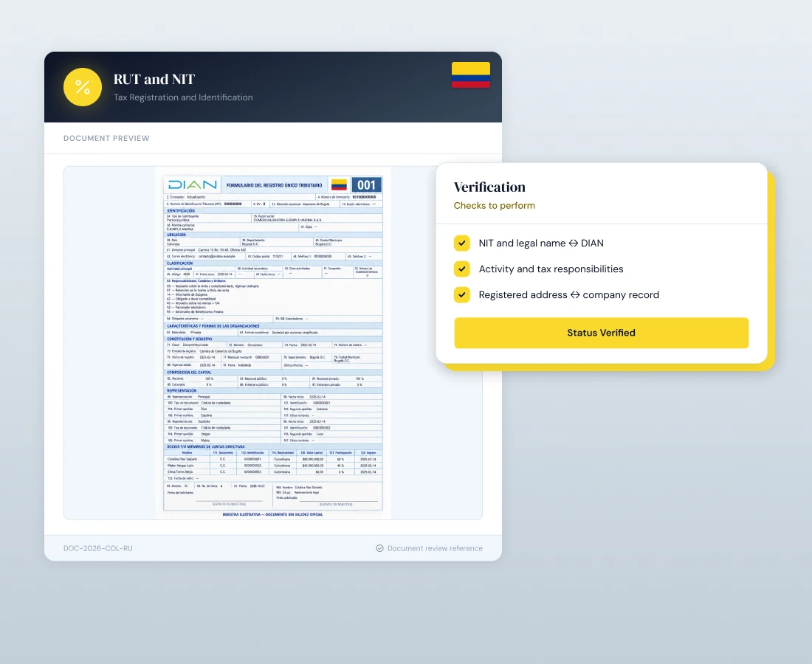
Task: Toggle the NIT and legal name checkbox
Action: click(x=462, y=243)
